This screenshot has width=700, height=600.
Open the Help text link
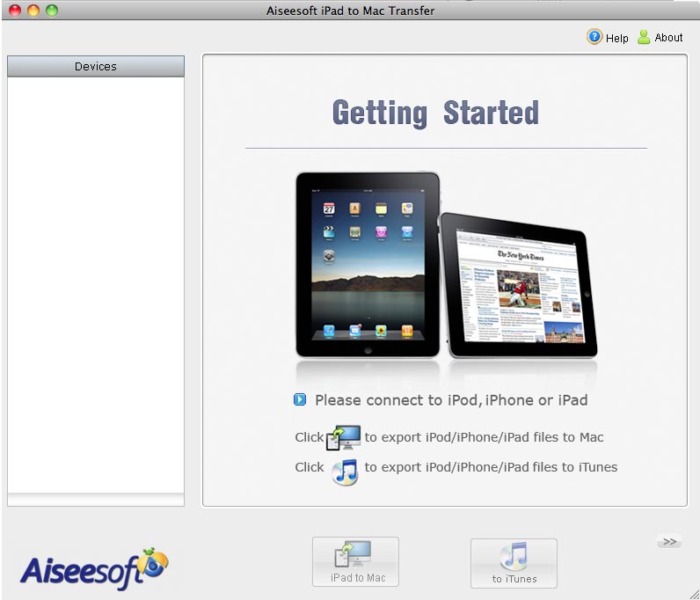click(617, 38)
